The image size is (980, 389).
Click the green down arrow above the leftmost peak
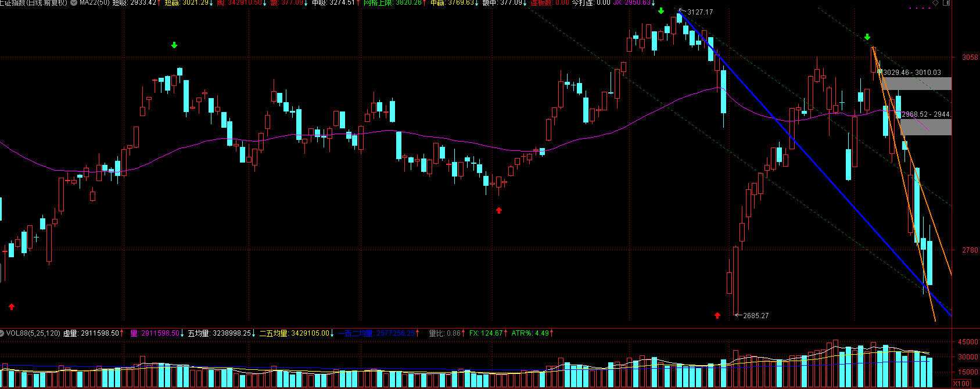pyautogui.click(x=174, y=45)
